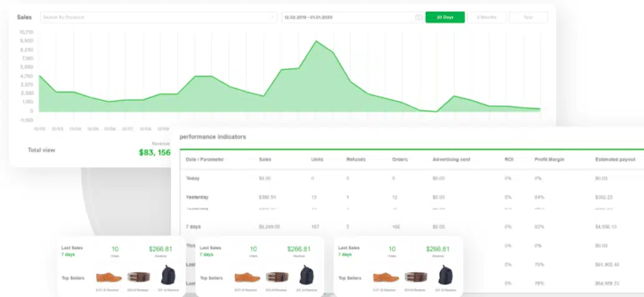Screen dimensions: 644x297
Task: Switch chart to Year range
Action: coord(528,17)
